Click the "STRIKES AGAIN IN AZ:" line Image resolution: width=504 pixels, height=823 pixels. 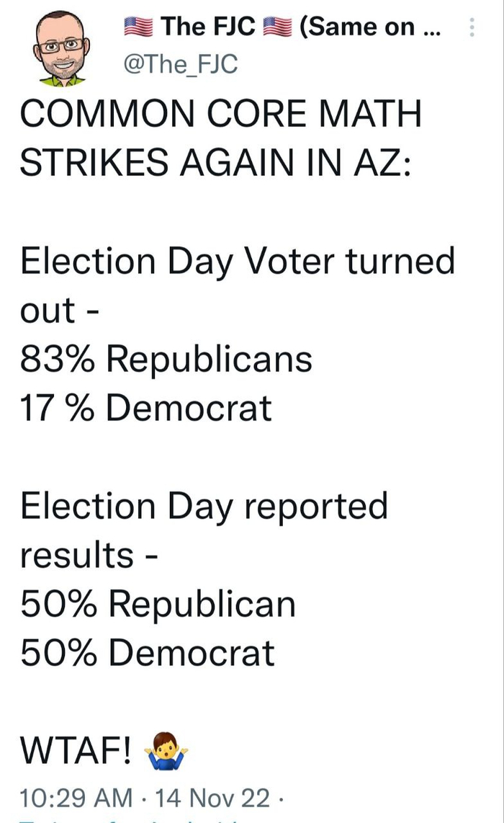click(x=215, y=163)
